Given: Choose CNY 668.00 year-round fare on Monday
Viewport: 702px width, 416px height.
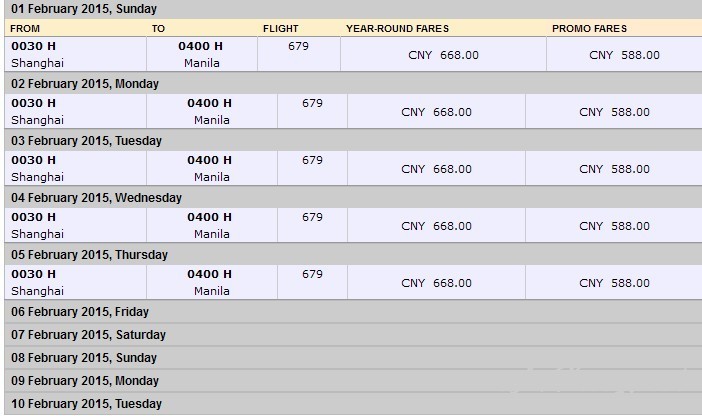Looking at the screenshot, I should [436, 112].
